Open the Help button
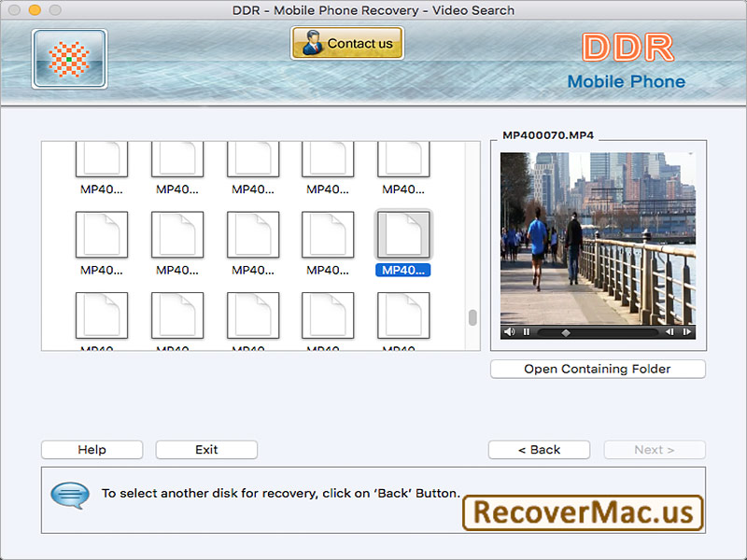Screen dimensions: 747x560 pos(92,450)
